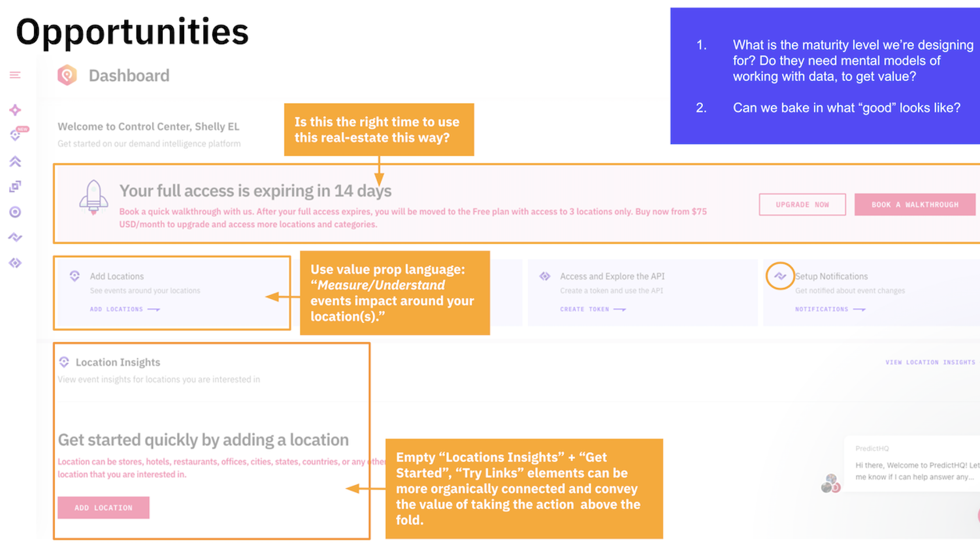Image resolution: width=980 pixels, height=551 pixels.
Task: Click 'Get notified about event changes' text
Action: 850,291
